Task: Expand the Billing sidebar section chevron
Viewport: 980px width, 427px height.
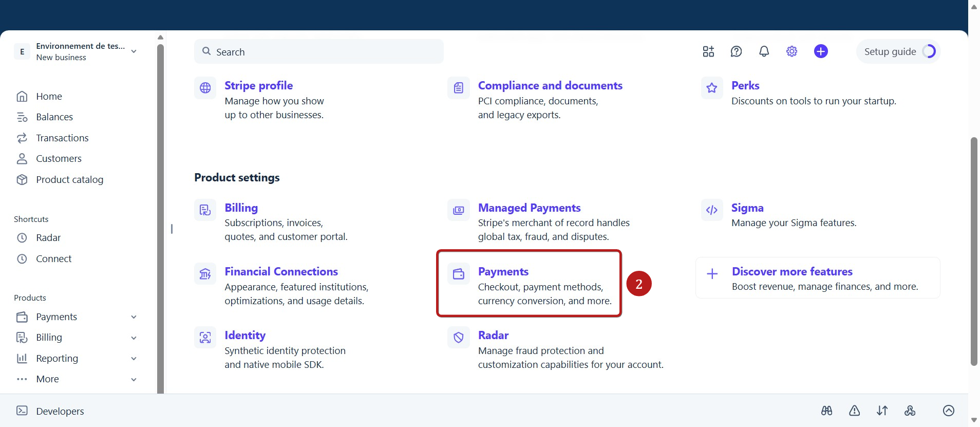Action: [x=134, y=338]
